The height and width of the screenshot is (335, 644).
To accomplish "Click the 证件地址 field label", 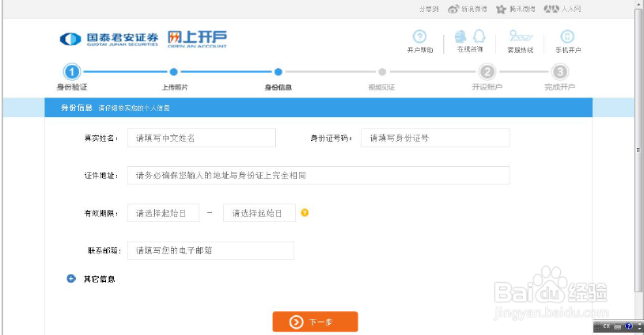I will (x=101, y=176).
